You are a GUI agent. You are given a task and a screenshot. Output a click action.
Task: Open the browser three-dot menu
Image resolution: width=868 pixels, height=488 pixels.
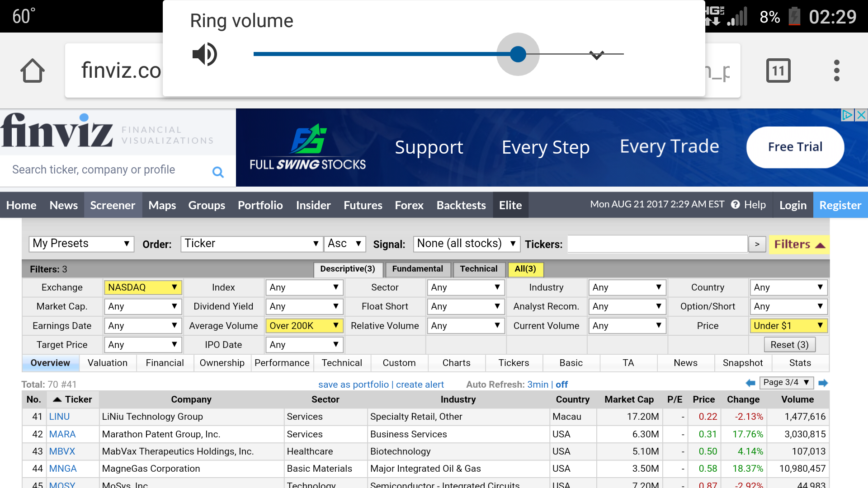click(836, 70)
